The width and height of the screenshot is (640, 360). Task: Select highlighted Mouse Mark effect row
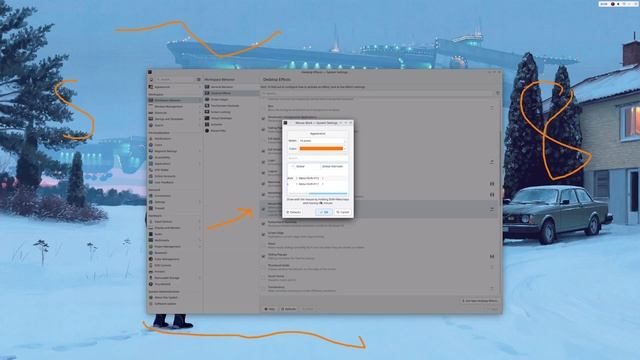(x=380, y=209)
